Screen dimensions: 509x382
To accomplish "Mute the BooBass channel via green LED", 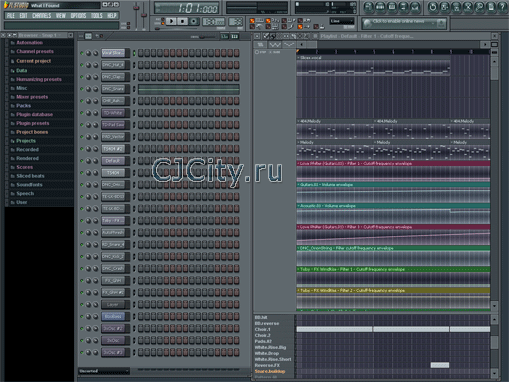I will [x=82, y=317].
